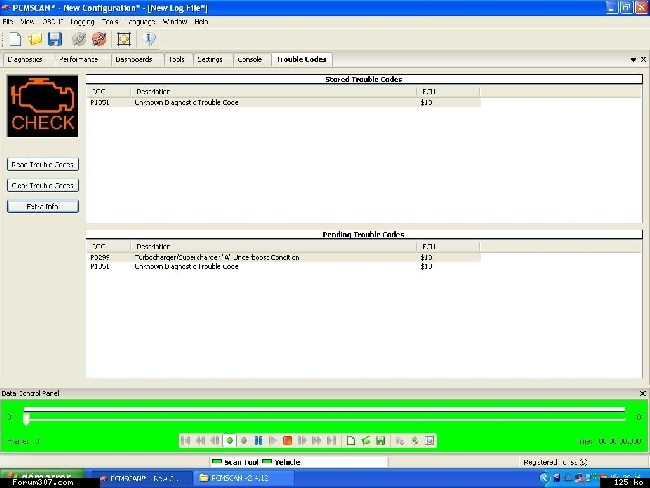The width and height of the screenshot is (650, 488).
Task: Open the Window menu
Action: point(175,22)
